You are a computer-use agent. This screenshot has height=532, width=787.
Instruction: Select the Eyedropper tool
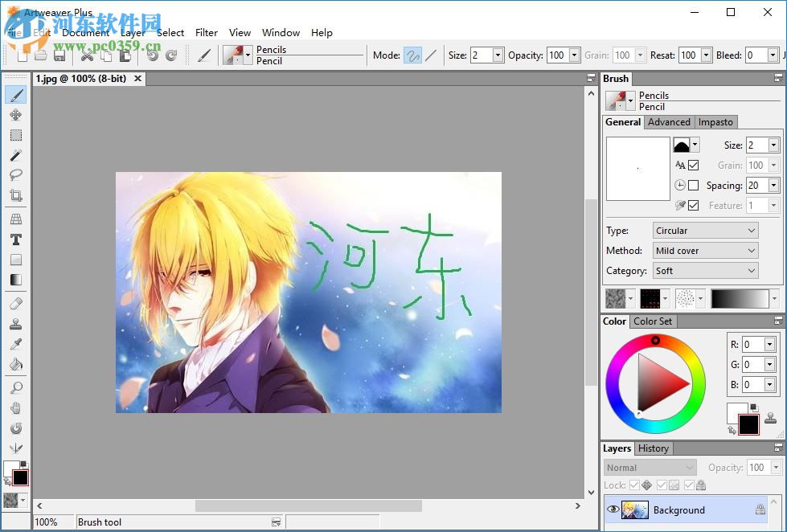(x=16, y=344)
